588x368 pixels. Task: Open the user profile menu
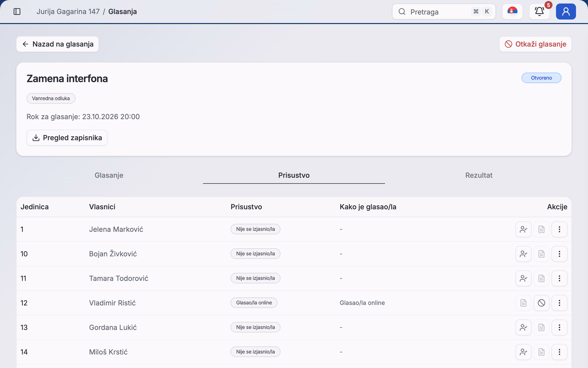coord(566,12)
